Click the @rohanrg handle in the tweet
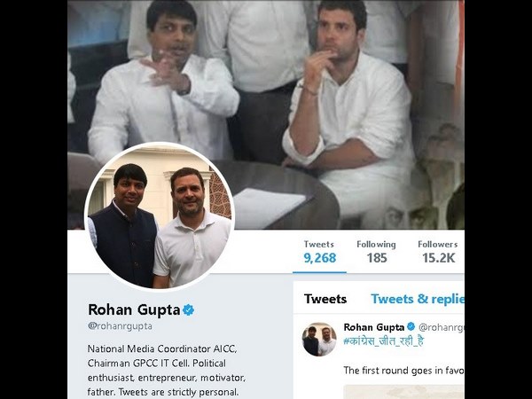Screen dimensions: 532x399 (441, 327)
